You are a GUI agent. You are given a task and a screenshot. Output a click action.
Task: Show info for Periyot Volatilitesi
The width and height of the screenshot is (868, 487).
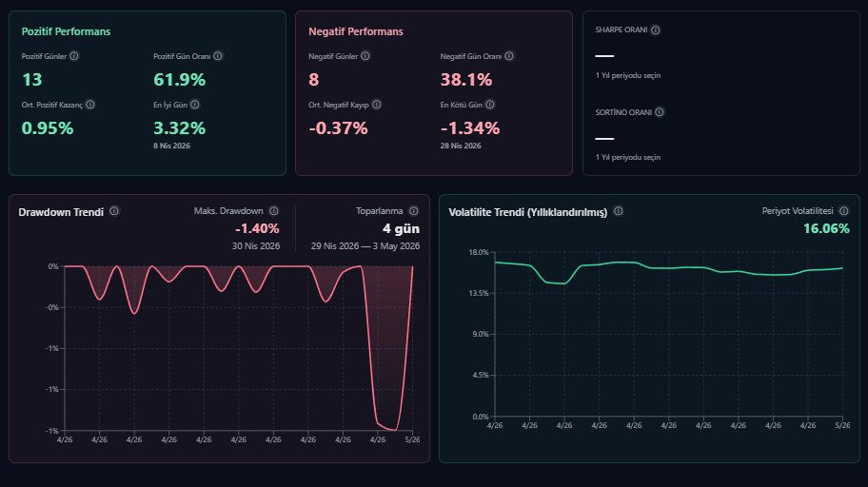tap(843, 211)
